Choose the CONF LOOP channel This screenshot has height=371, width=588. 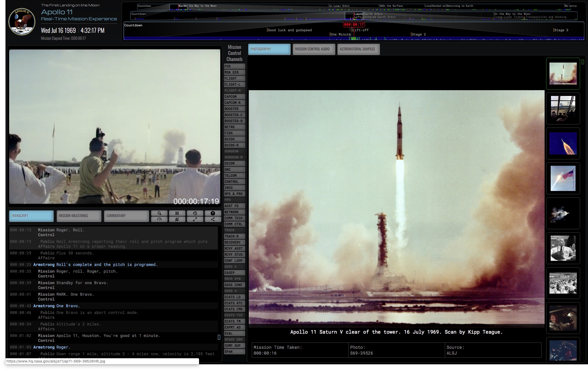pos(234,260)
